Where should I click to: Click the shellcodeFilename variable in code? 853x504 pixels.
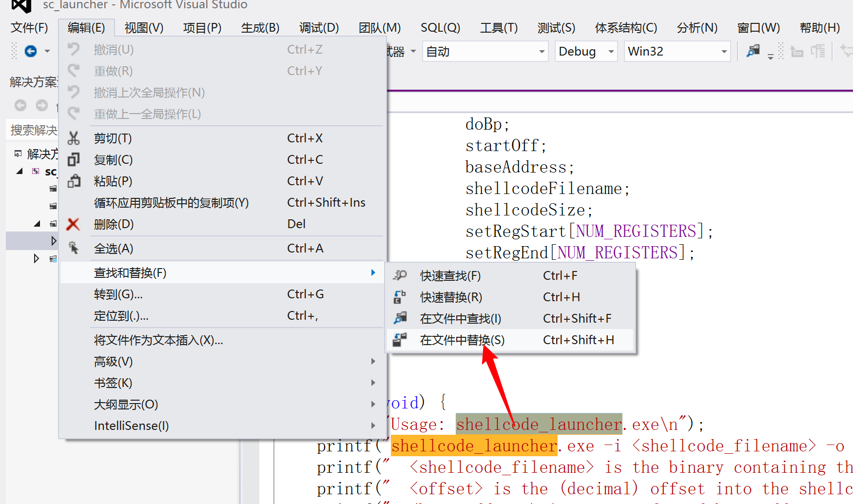tap(543, 189)
